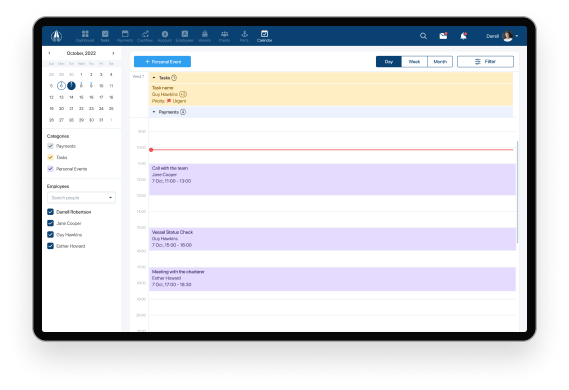This screenshot has height=390, width=569.
Task: Open the Search people dropdown
Action: pos(81,198)
